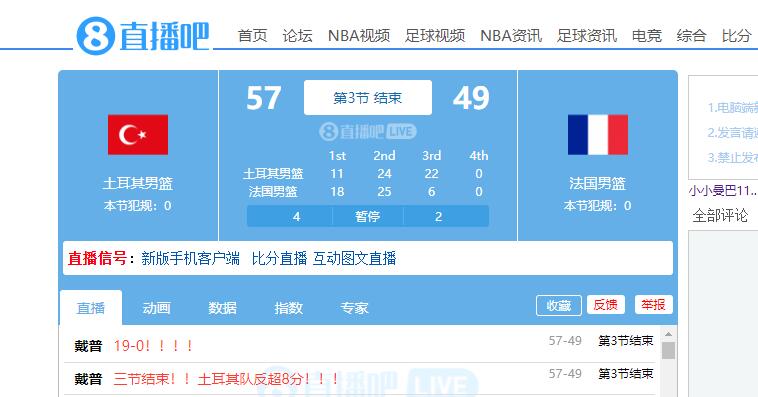
Task: Open 互动图文直播 signal link
Action: point(355,258)
